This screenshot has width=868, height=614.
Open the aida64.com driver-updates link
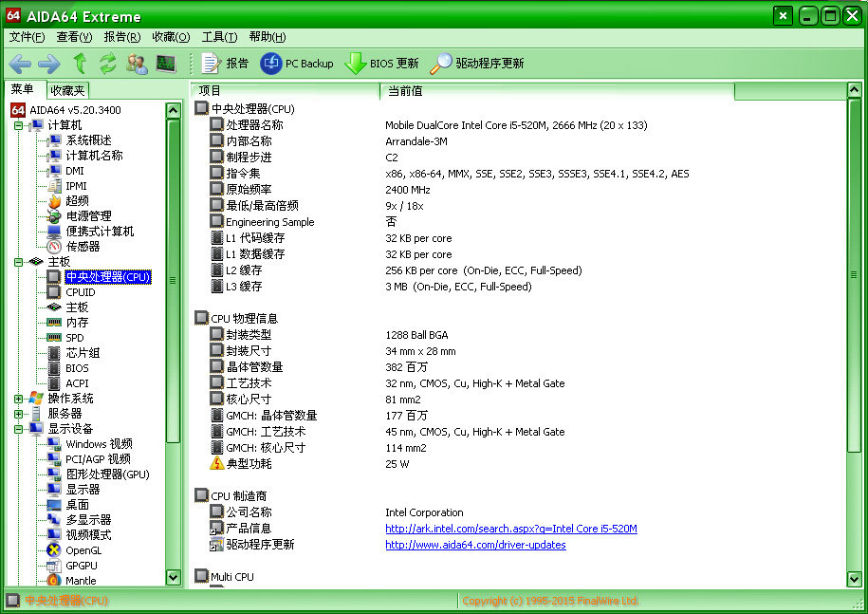(475, 545)
